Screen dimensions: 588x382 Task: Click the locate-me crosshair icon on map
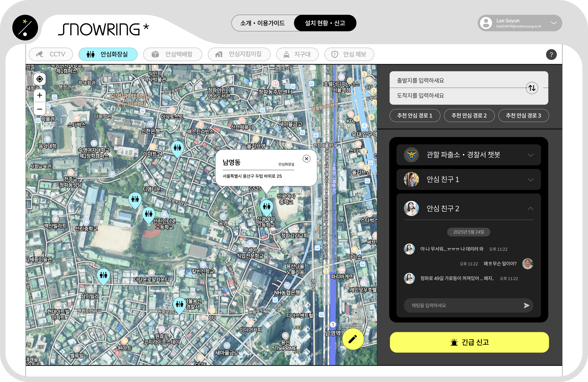[x=40, y=79]
